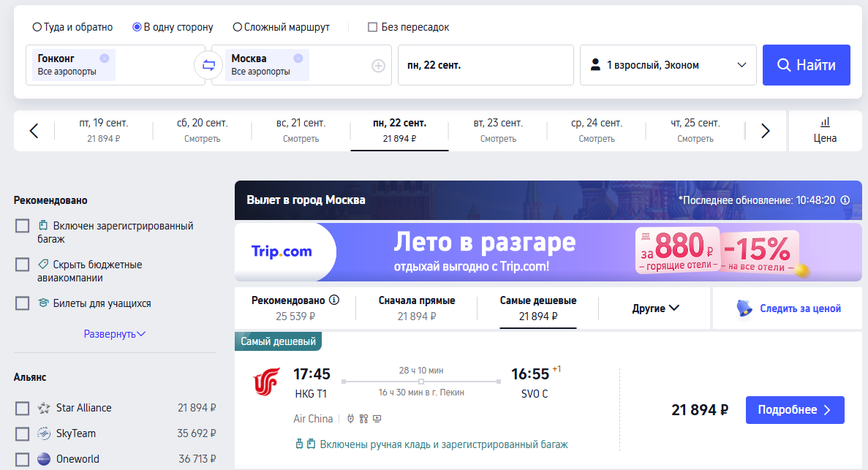Clear Москва from the destination field
This screenshot has height=470, width=868.
coord(298,58)
